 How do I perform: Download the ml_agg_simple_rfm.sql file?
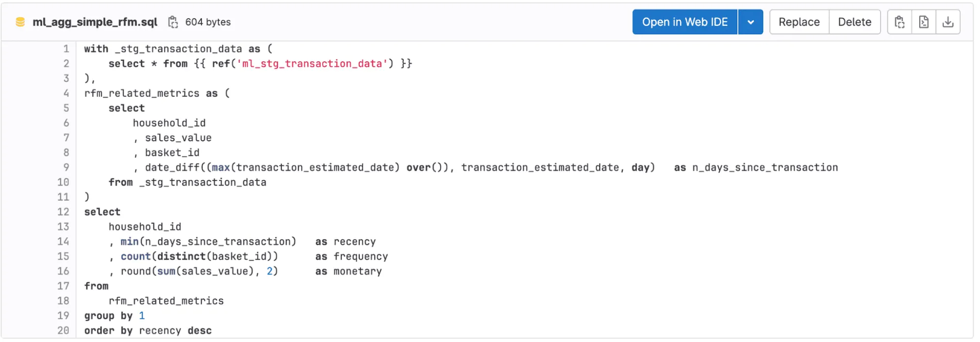click(x=948, y=22)
